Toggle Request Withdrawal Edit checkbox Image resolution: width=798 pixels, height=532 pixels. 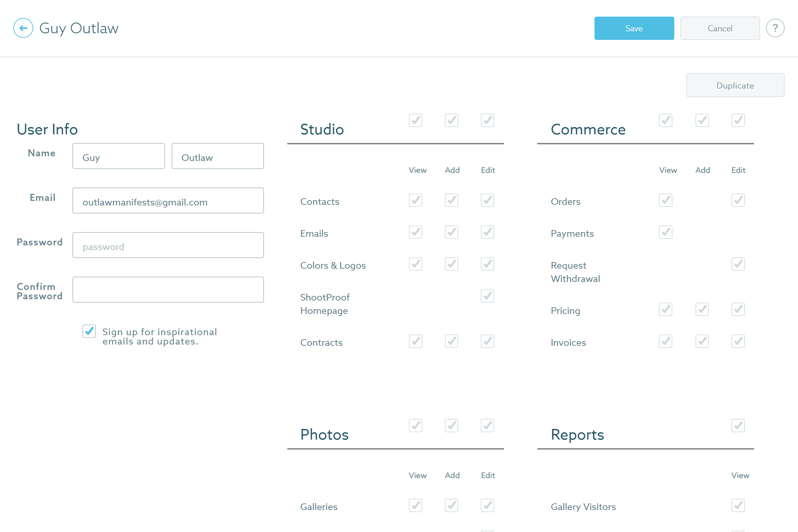738,264
